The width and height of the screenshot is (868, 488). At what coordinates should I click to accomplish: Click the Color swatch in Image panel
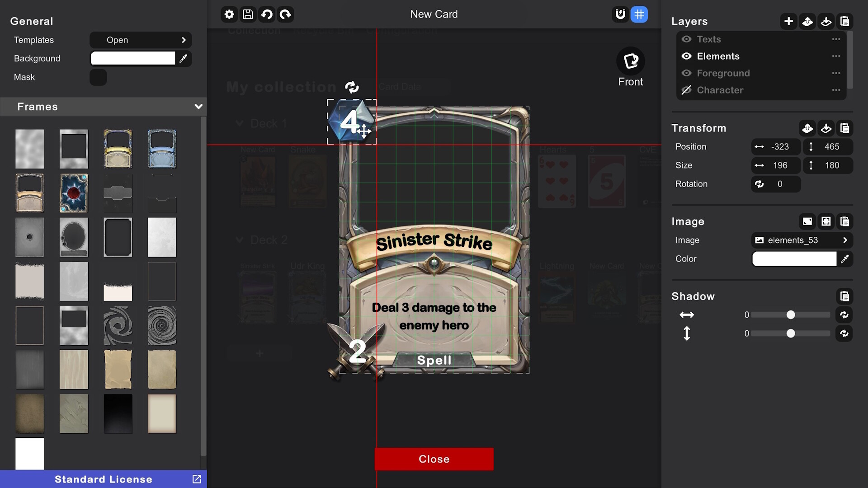795,258
